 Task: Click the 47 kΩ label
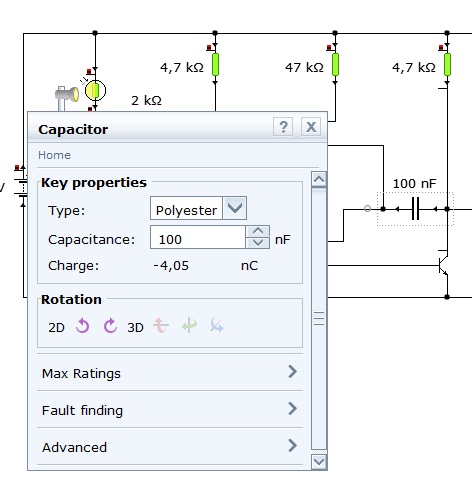click(x=304, y=68)
